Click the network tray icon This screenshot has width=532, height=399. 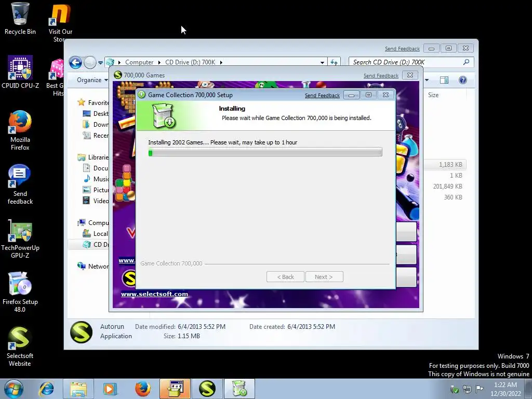pos(467,389)
